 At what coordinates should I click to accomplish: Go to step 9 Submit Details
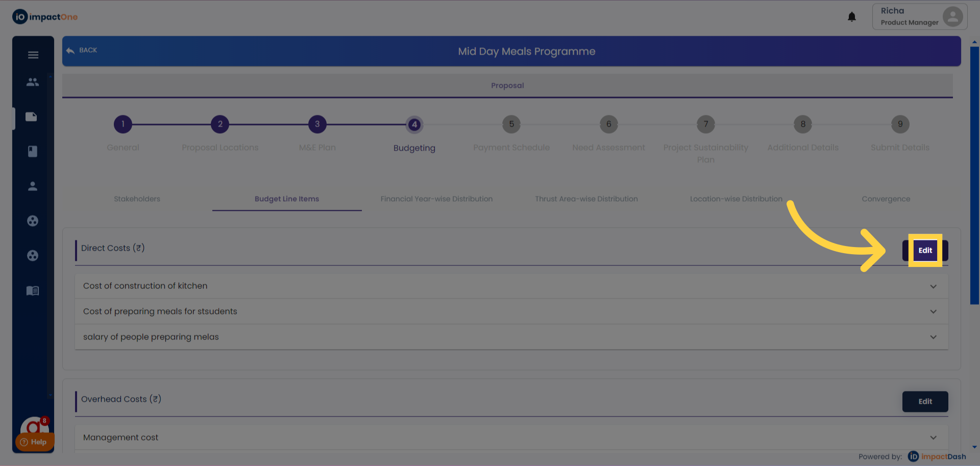pos(900,124)
